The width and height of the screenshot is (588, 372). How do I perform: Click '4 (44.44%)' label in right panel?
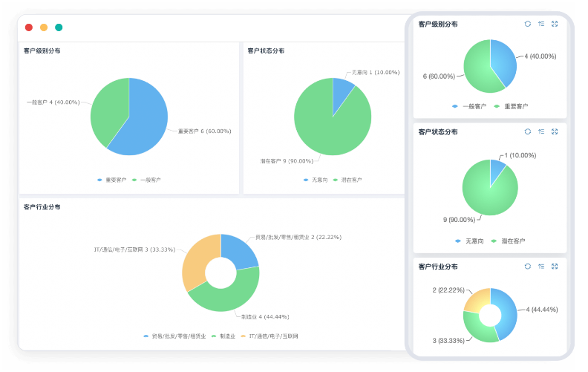[542, 310]
